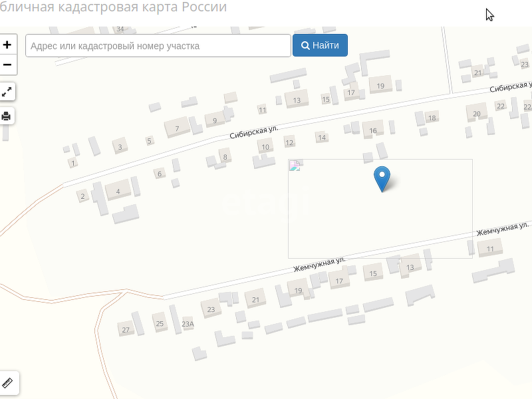Viewport: 532px width, 399px height.
Task: Select building 20 on Сибирская street
Action: 477,113
